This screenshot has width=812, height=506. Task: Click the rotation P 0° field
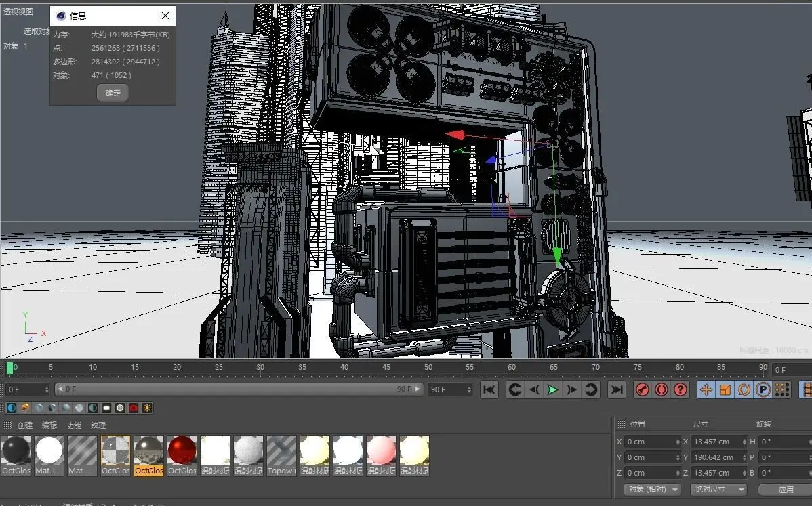(785, 457)
